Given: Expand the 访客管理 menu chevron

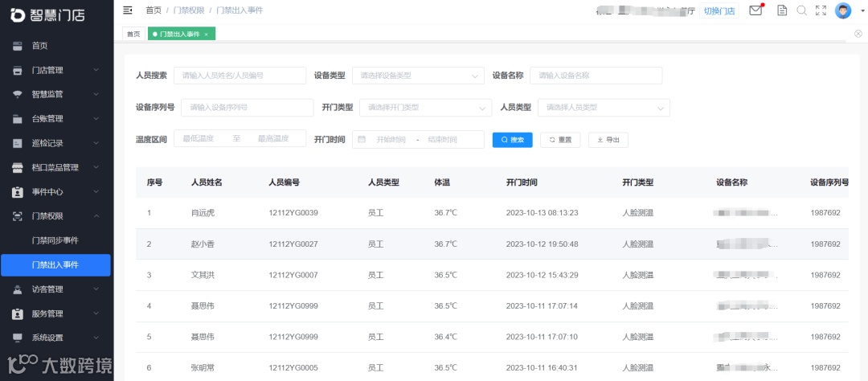Looking at the screenshot, I should [x=96, y=289].
